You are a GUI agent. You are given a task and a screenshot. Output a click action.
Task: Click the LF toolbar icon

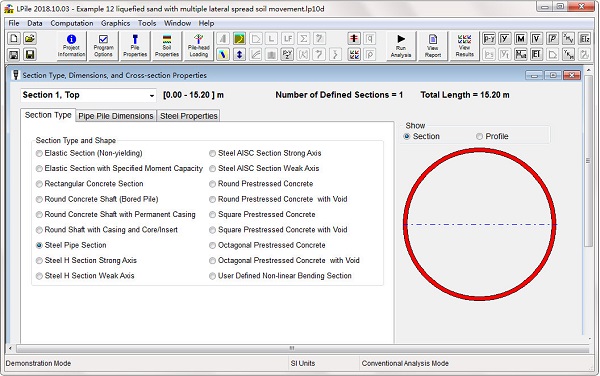(x=287, y=39)
